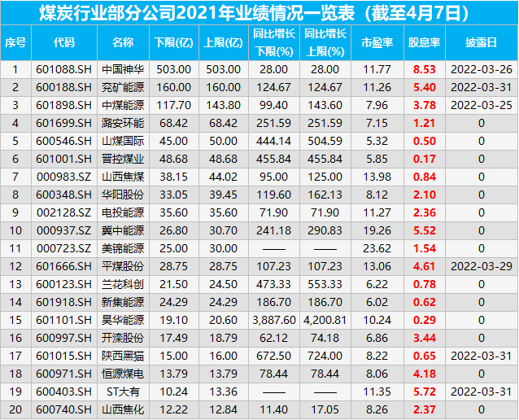Select company name 电投能源
519x420 pixels.
point(123,212)
